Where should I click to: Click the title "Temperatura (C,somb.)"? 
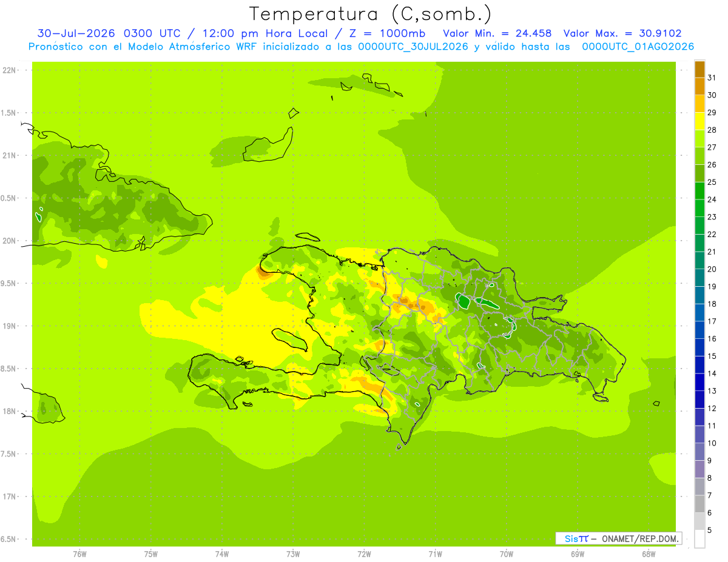(x=371, y=14)
